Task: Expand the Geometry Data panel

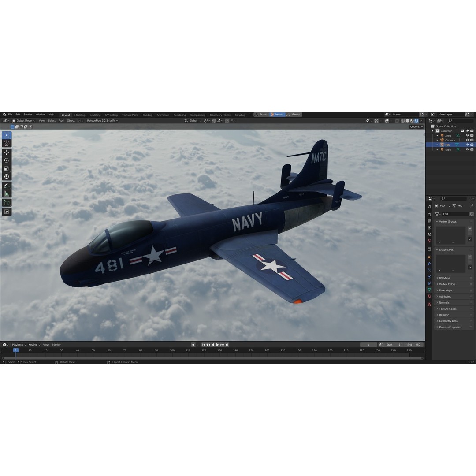Action: [x=454, y=321]
